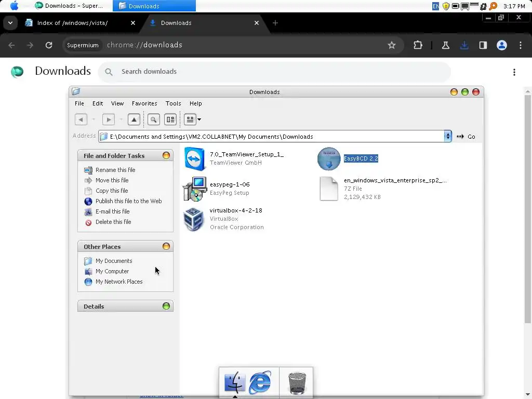The image size is (532, 399).
Task: Toggle the browser side panel icon
Action: (x=483, y=45)
